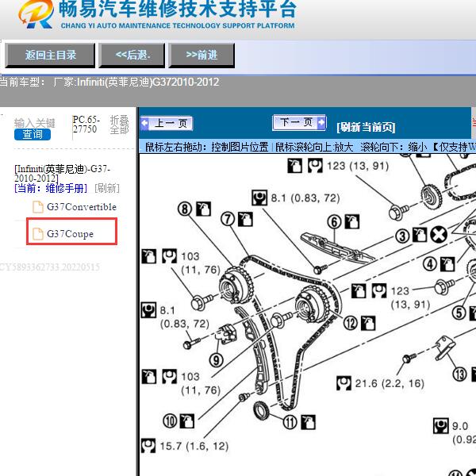Collapse all tree items with 折叠全部

(119, 125)
